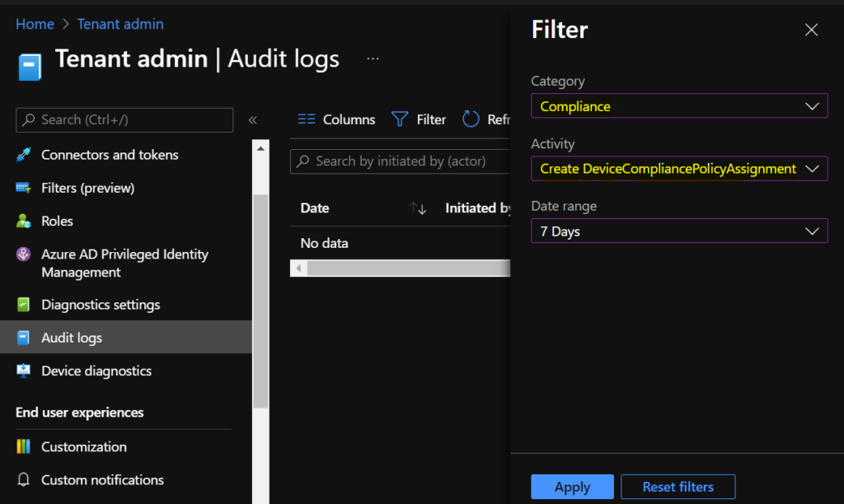The image size is (844, 504).
Task: Click the magnifier icon in sidebar search
Action: [x=29, y=119]
